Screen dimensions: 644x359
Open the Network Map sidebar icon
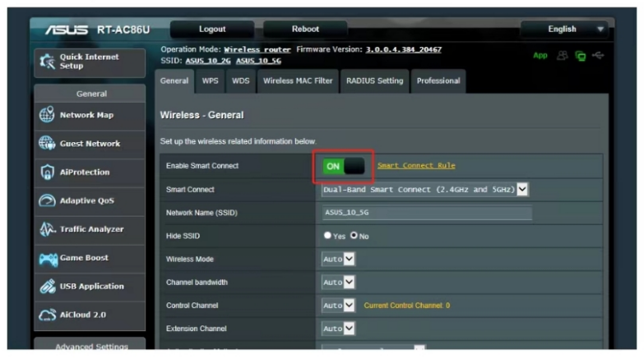tap(47, 115)
